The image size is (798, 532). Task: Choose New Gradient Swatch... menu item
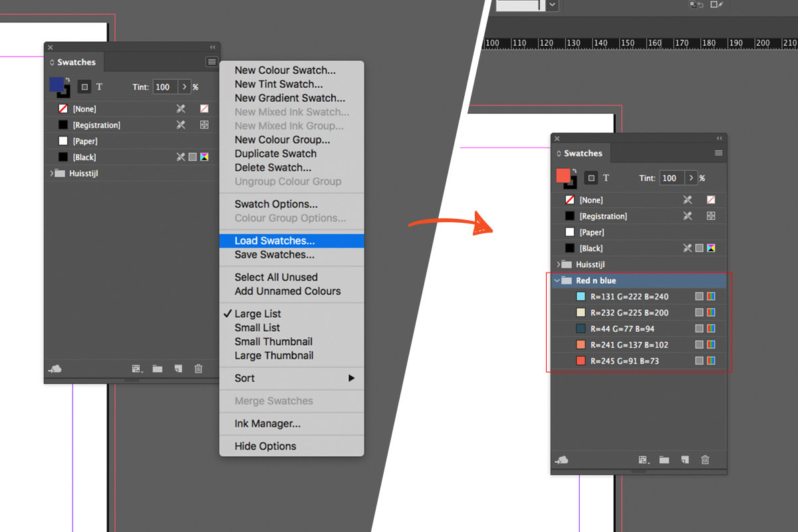click(291, 98)
